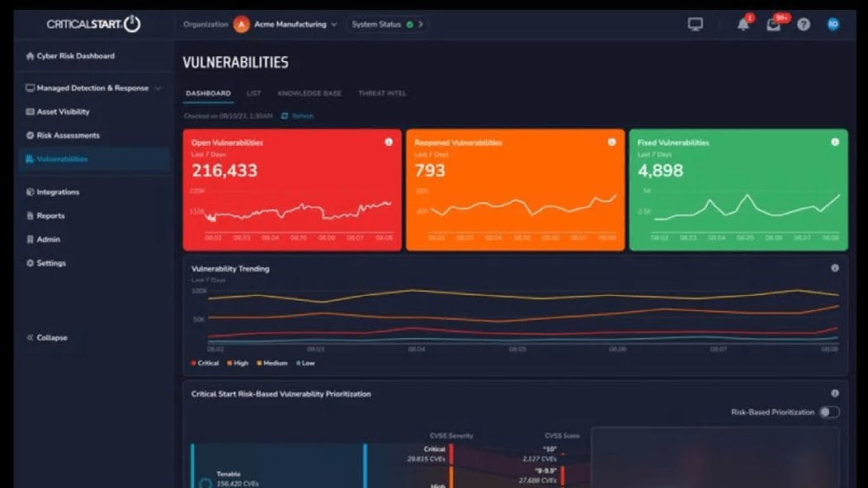Switch to the Knowledge Base tab
Screen dimensions: 868x488
[309, 94]
